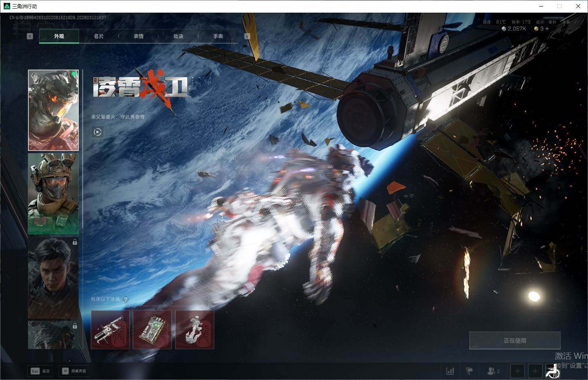588x380 pixels.
Task: Minimize the 三角洲行动 window
Action: pyautogui.click(x=542, y=6)
